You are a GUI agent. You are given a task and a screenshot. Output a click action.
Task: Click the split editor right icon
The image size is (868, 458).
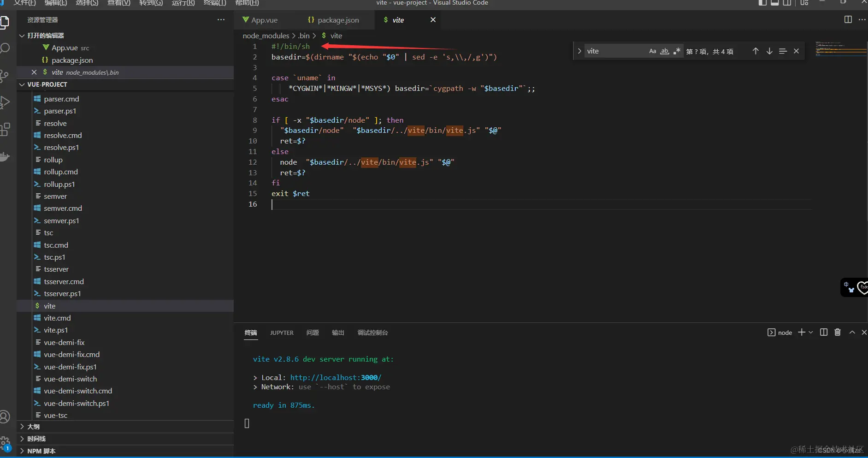[848, 19]
